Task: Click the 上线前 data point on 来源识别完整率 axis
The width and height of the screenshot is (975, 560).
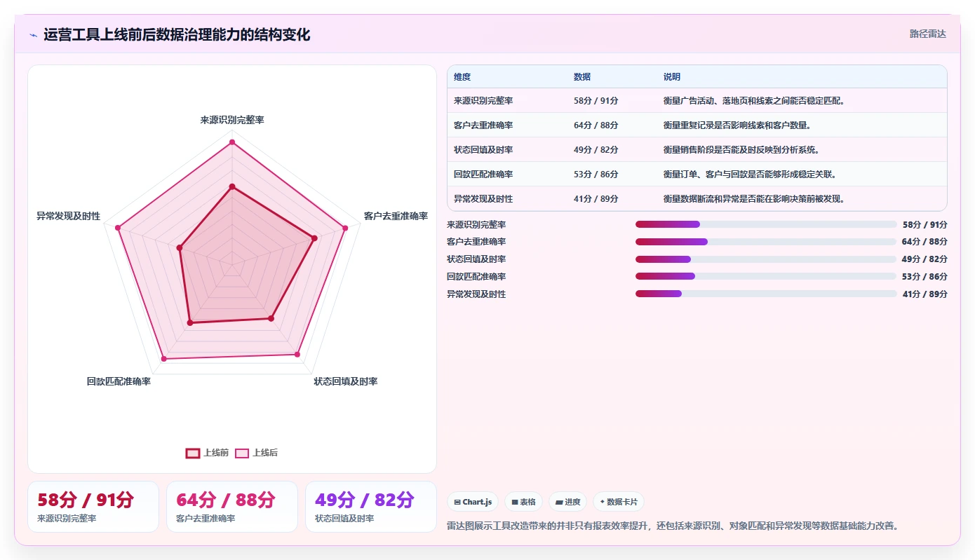Action: coord(232,186)
